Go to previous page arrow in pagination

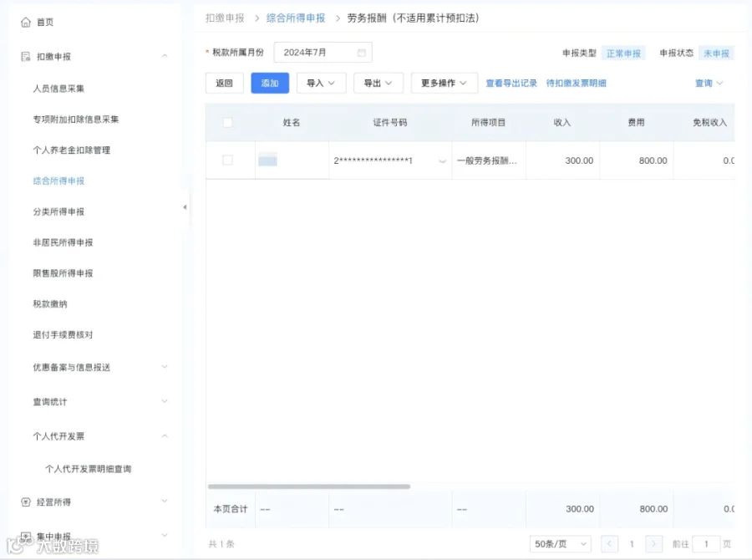pyautogui.click(x=610, y=543)
